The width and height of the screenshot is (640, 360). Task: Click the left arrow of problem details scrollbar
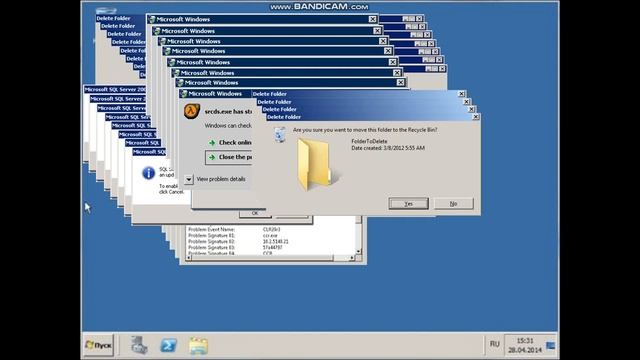coord(189,258)
